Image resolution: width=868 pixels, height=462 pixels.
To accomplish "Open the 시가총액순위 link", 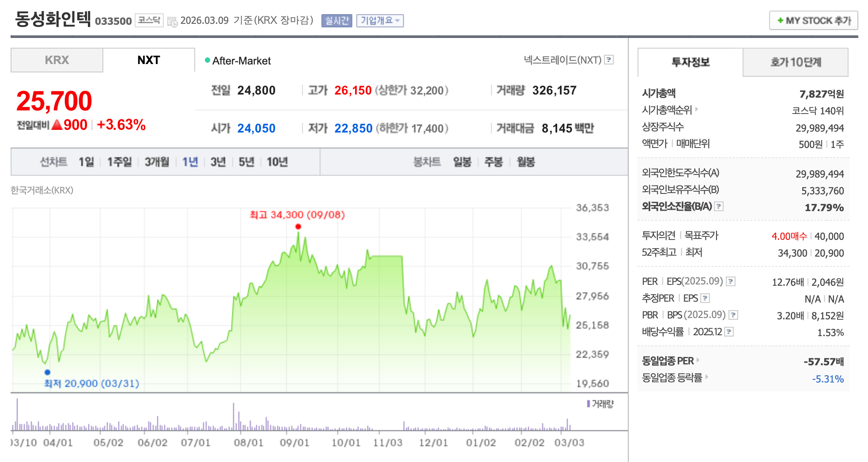I will click(x=667, y=110).
